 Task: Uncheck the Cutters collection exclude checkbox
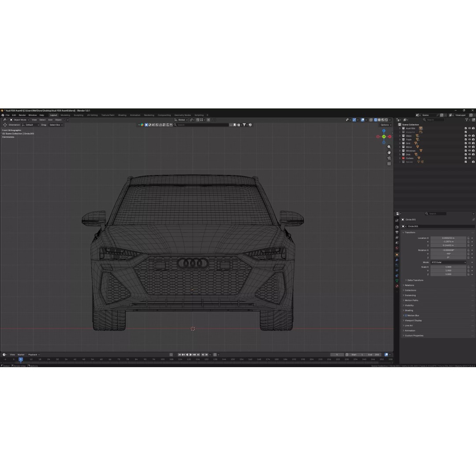(x=466, y=158)
